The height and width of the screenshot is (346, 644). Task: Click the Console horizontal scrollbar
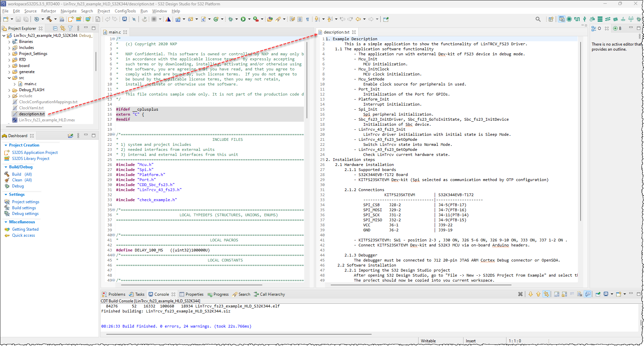(x=238, y=334)
